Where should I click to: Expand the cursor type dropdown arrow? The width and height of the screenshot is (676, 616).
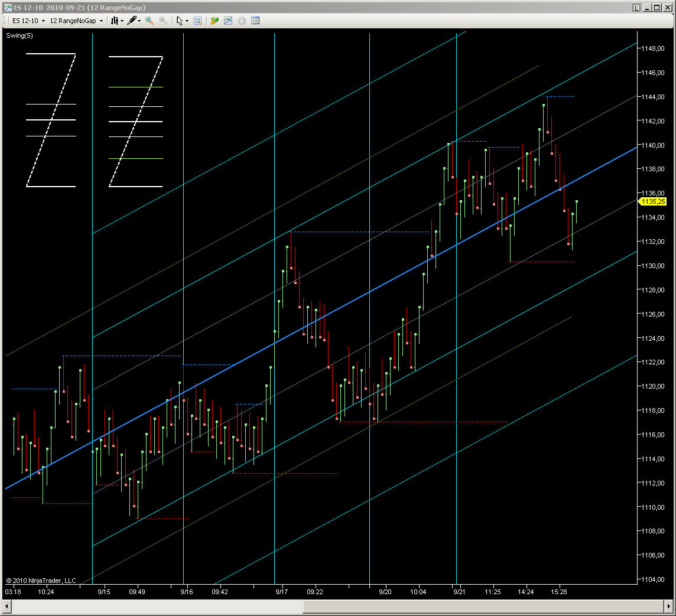pyautogui.click(x=187, y=21)
